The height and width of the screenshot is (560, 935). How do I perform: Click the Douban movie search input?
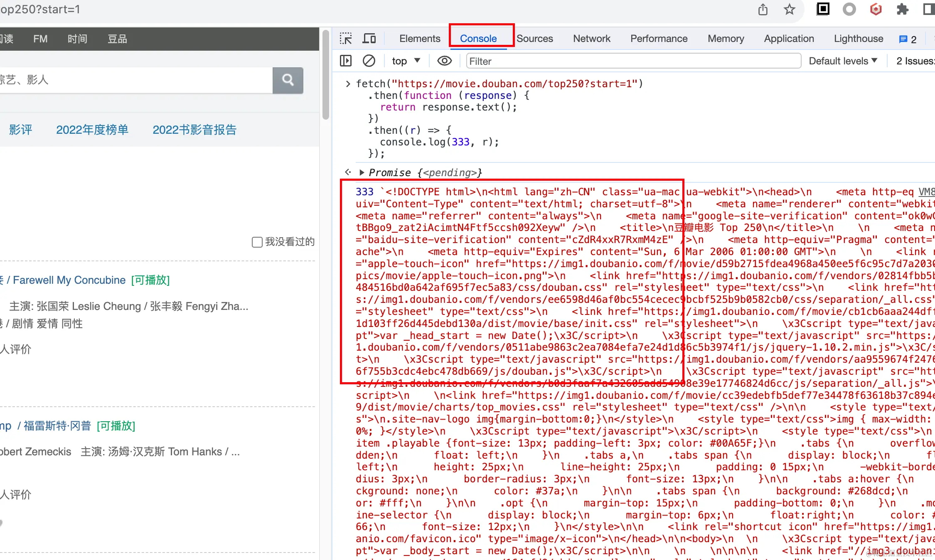136,80
